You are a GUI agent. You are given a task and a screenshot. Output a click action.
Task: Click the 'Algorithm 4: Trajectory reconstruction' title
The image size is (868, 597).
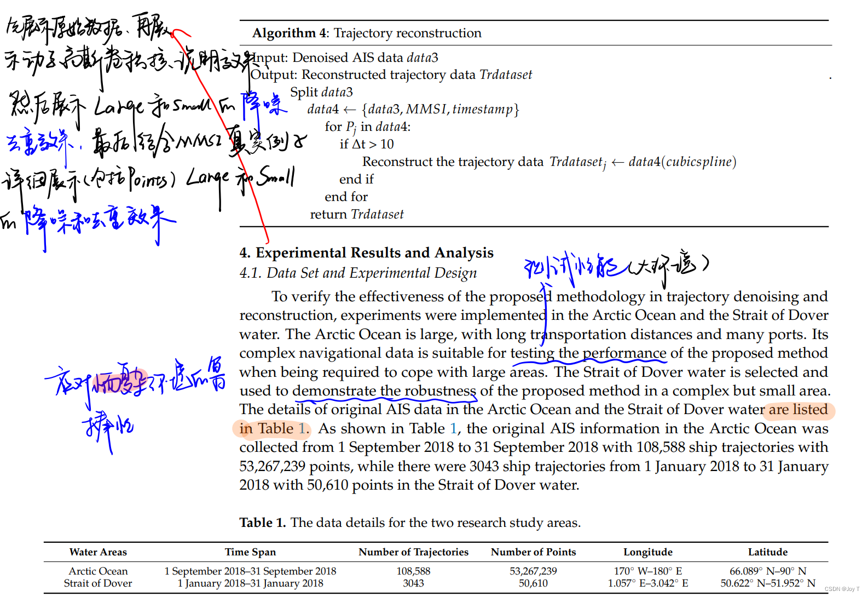(x=367, y=33)
